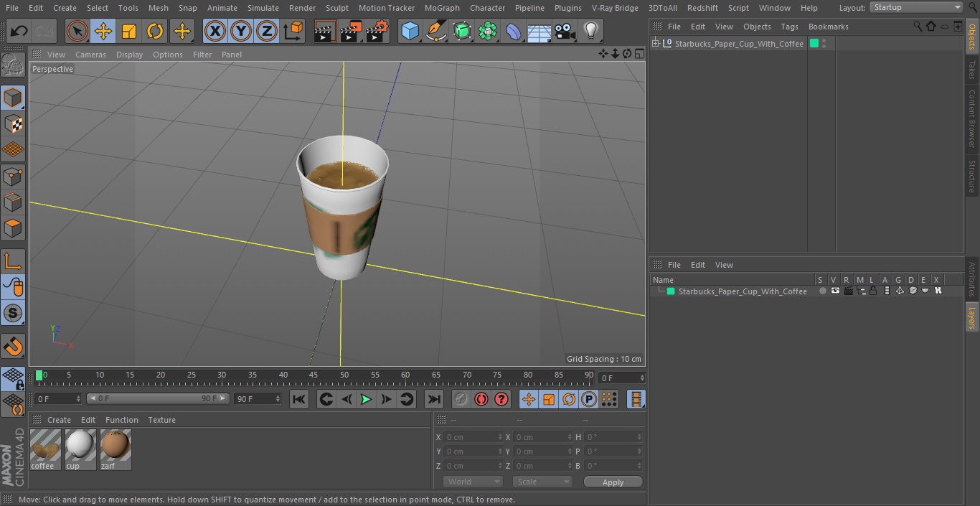Open the Simulate menu

point(263,8)
